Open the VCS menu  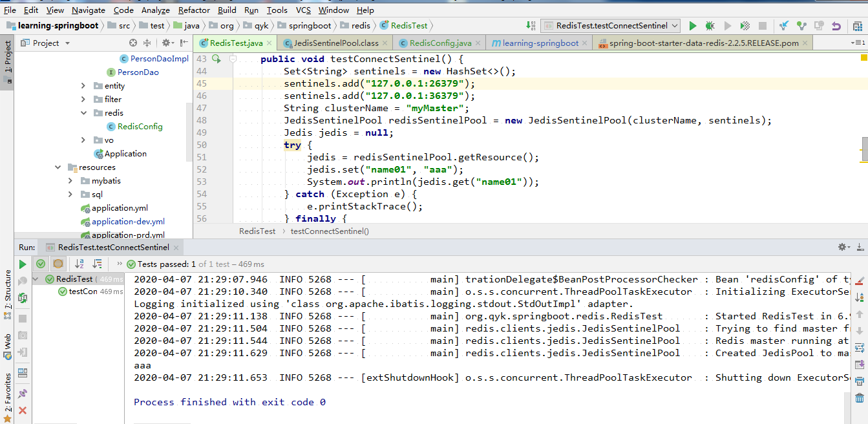tap(303, 10)
